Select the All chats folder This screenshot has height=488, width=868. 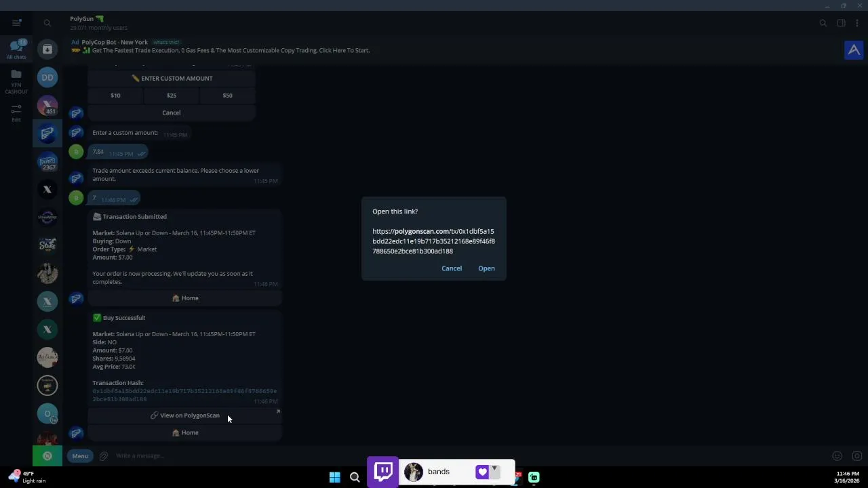pyautogui.click(x=16, y=49)
